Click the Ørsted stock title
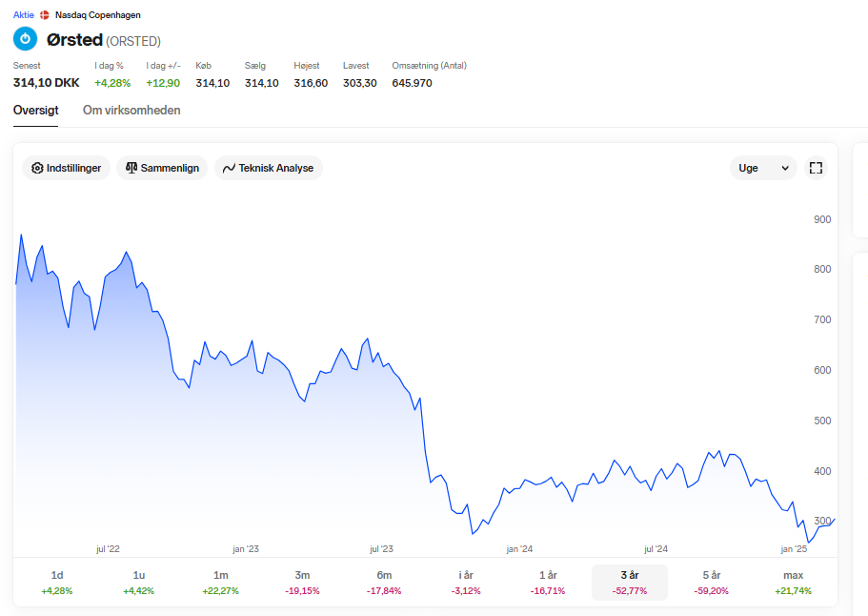The image size is (868, 616). [x=74, y=40]
